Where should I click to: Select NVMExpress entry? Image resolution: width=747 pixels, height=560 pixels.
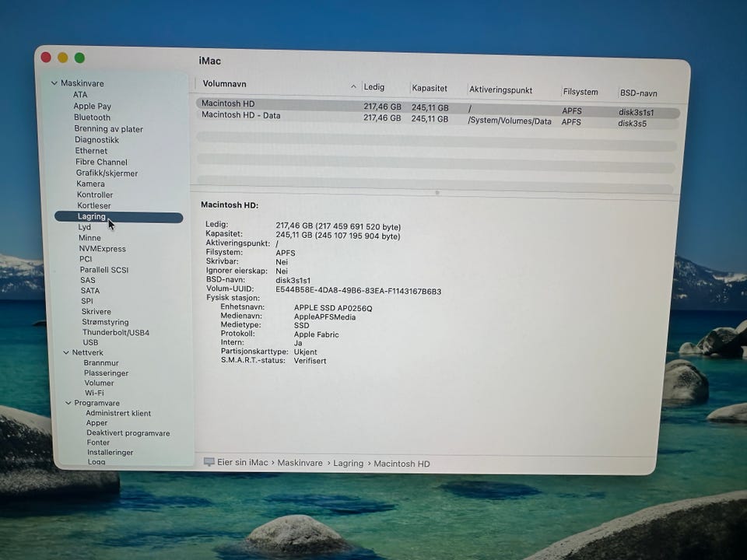[x=103, y=249]
